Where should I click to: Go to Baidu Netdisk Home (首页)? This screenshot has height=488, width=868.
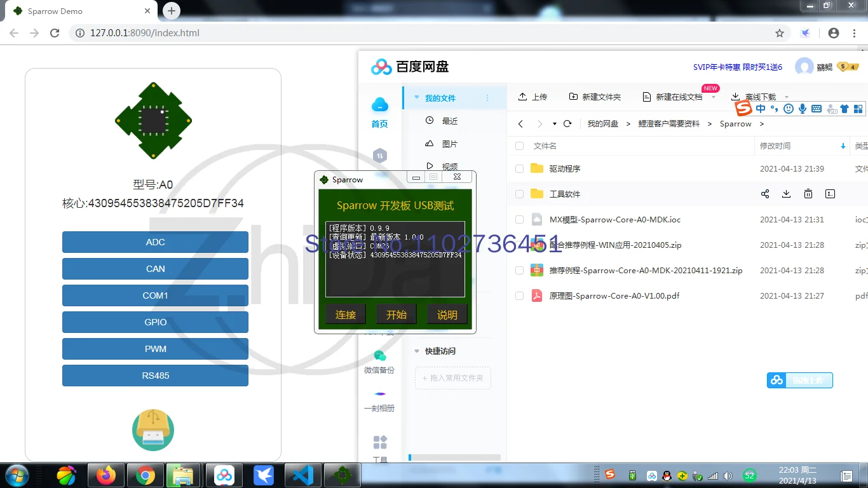click(x=380, y=112)
